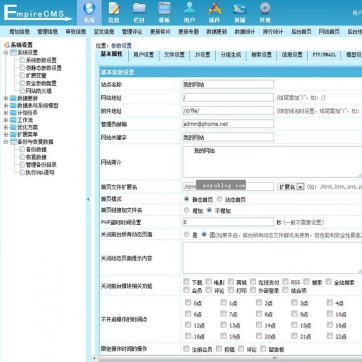Click the page icon beside 系统参数设置
Viewport: 362px width, 362px height.
[x=22, y=60]
